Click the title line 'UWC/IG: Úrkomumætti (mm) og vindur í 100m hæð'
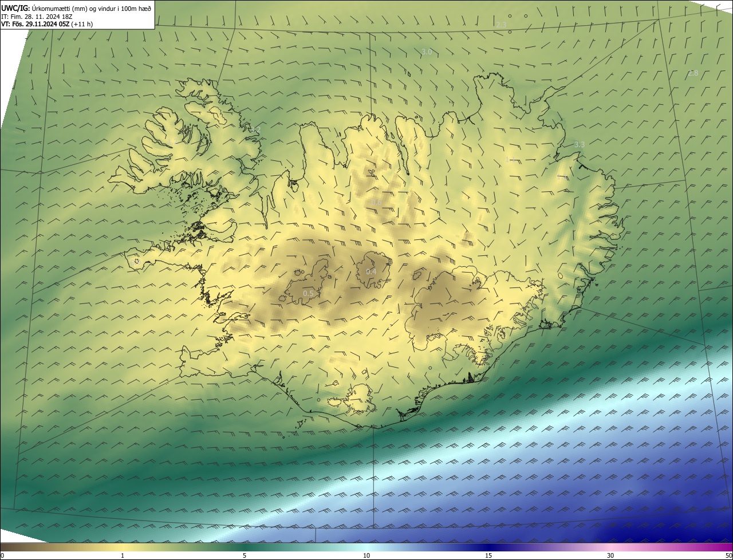733x560 pixels. point(76,8)
